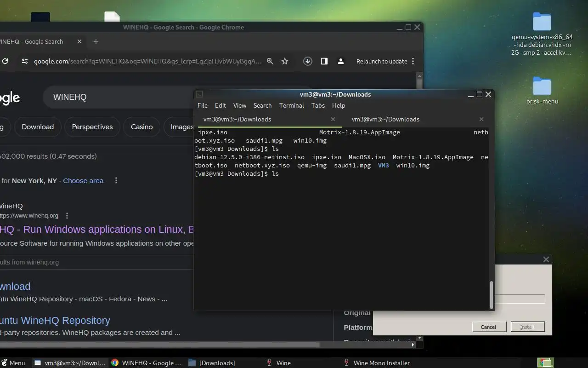Click the terminal vertical scrollbar

pos(491,295)
